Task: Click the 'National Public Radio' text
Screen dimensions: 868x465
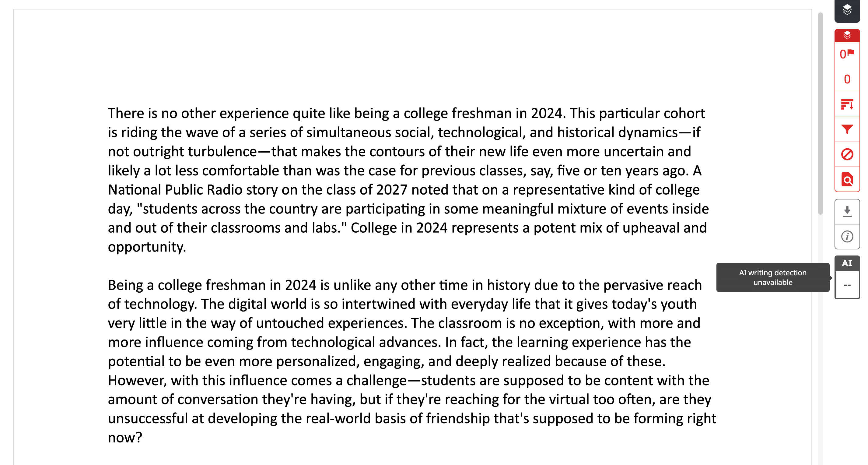Action: pyautogui.click(x=175, y=190)
